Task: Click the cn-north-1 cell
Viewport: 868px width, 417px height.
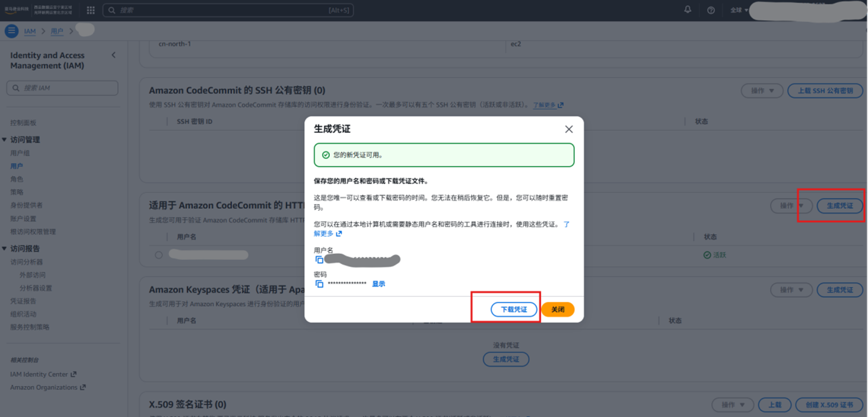Action: [x=175, y=44]
